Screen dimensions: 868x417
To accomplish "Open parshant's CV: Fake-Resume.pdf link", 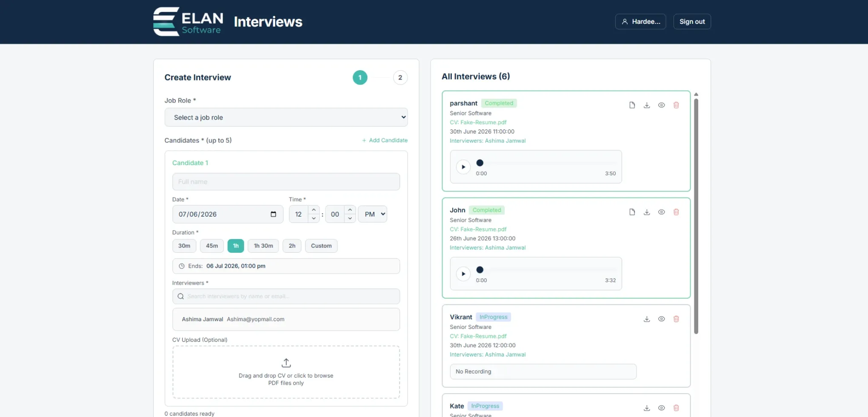I will tap(478, 122).
